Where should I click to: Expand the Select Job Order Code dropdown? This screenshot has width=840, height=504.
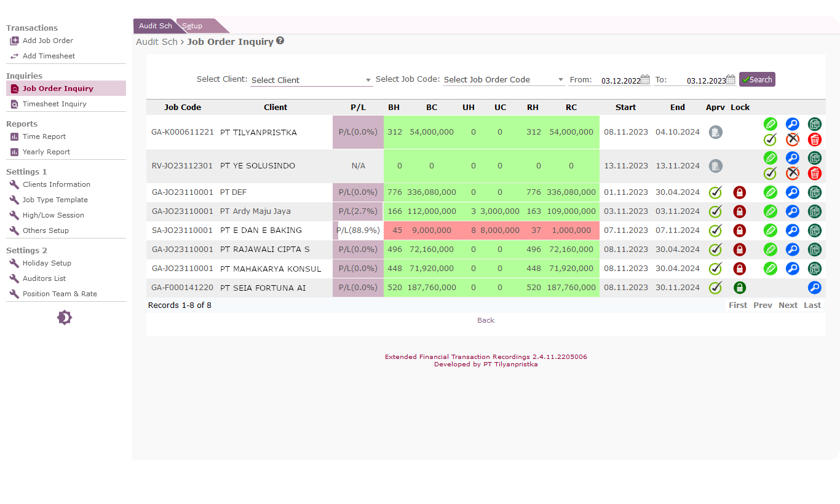pos(504,79)
